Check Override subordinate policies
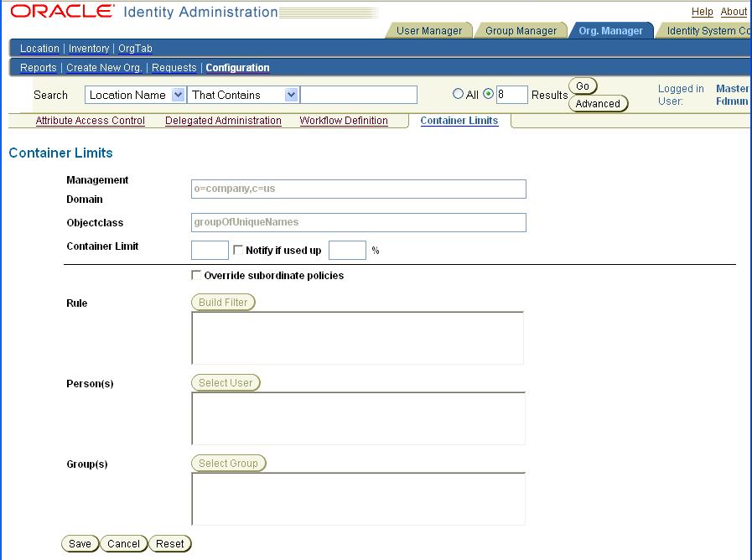Viewport: 752px width, 560px height. (x=196, y=275)
